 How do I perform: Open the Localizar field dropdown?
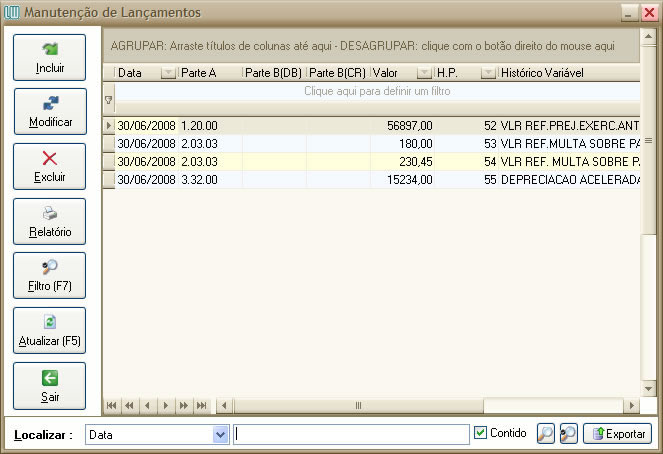pos(220,435)
